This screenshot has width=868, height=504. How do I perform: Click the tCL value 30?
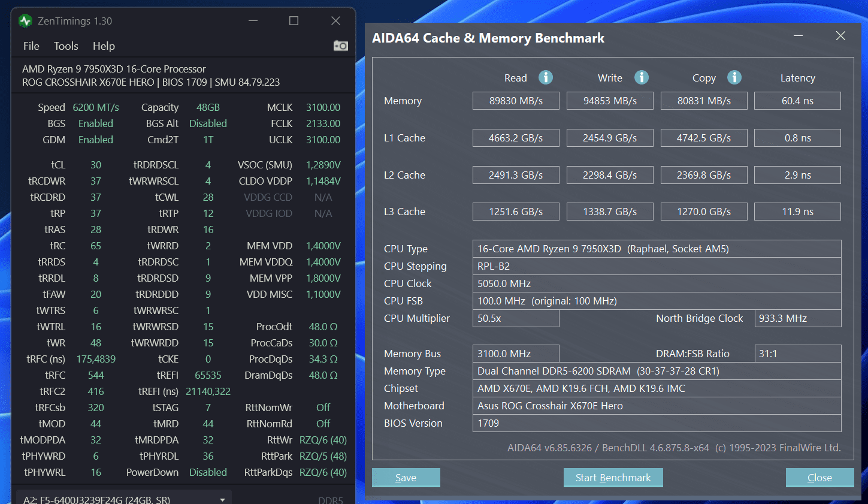(x=96, y=165)
